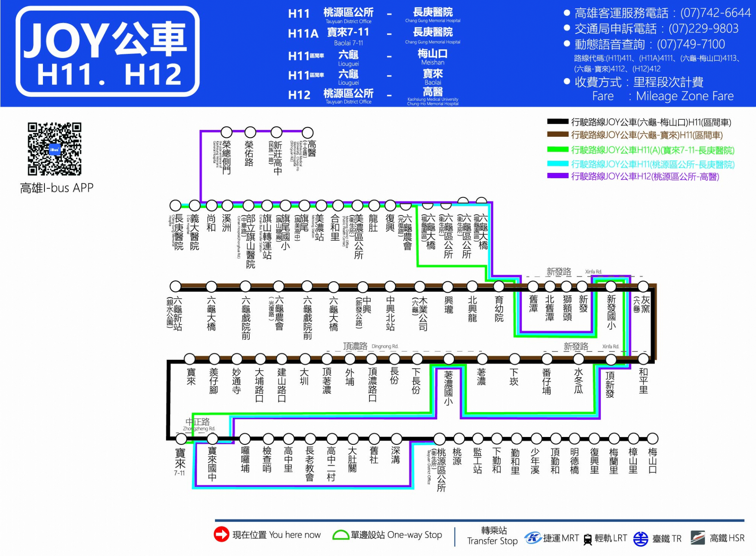
Task: Click the 旗山轉運站 stop label
Action: click(x=267, y=236)
